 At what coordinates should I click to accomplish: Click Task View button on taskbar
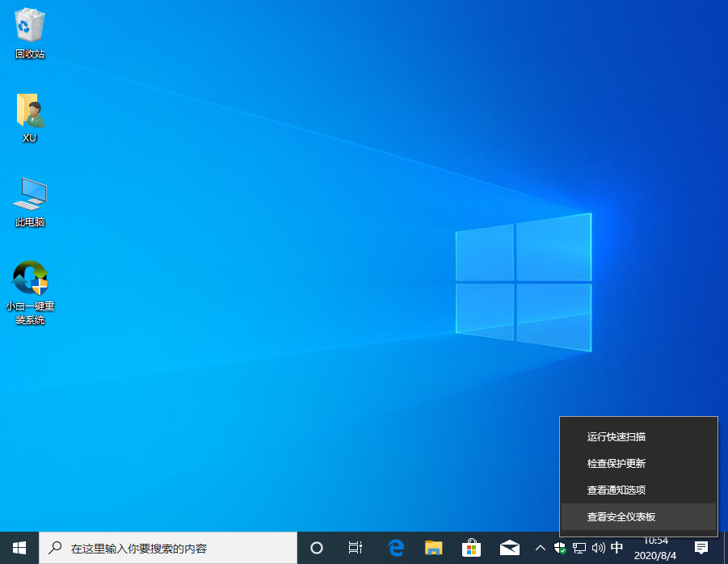356,548
